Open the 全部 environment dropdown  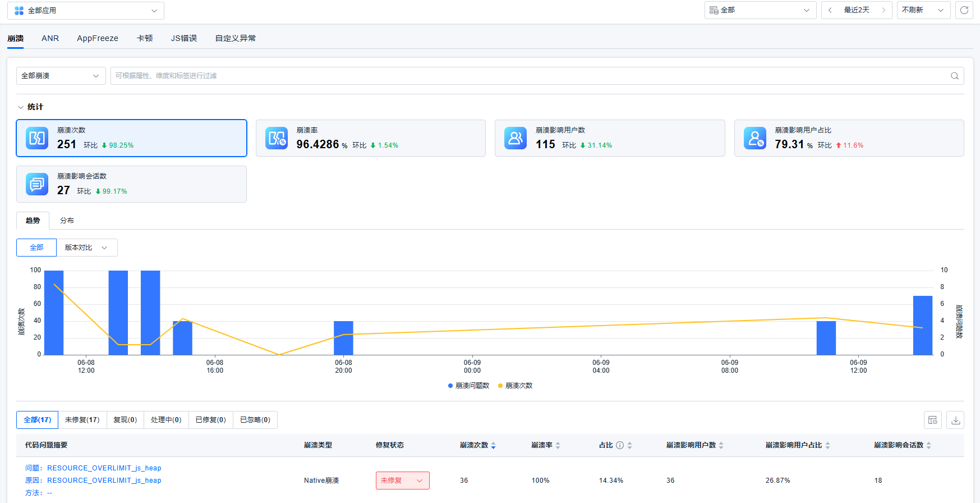(x=760, y=10)
